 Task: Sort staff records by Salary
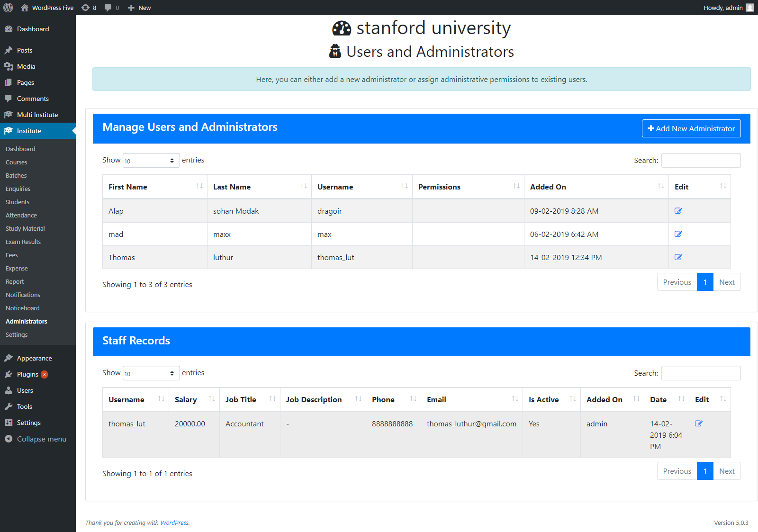pyautogui.click(x=194, y=399)
